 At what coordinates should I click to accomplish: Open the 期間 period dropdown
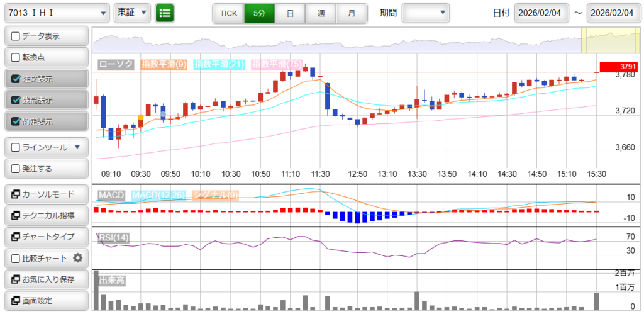(x=426, y=13)
